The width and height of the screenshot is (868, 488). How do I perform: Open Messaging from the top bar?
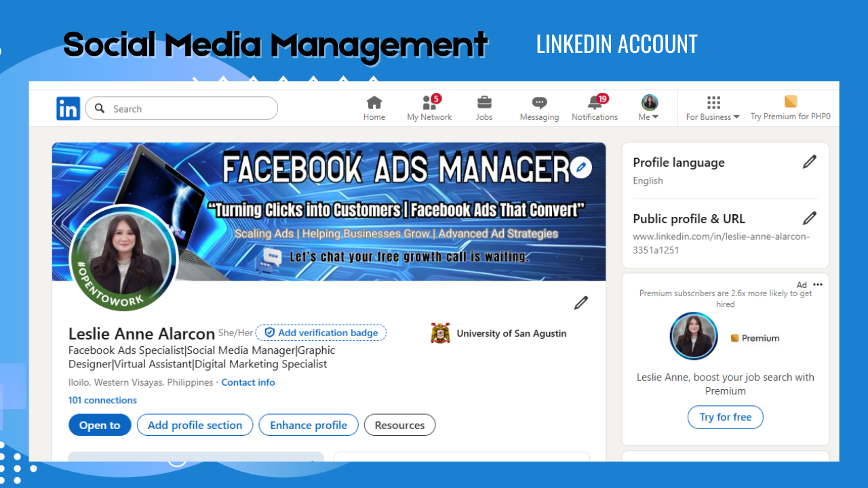click(x=540, y=108)
